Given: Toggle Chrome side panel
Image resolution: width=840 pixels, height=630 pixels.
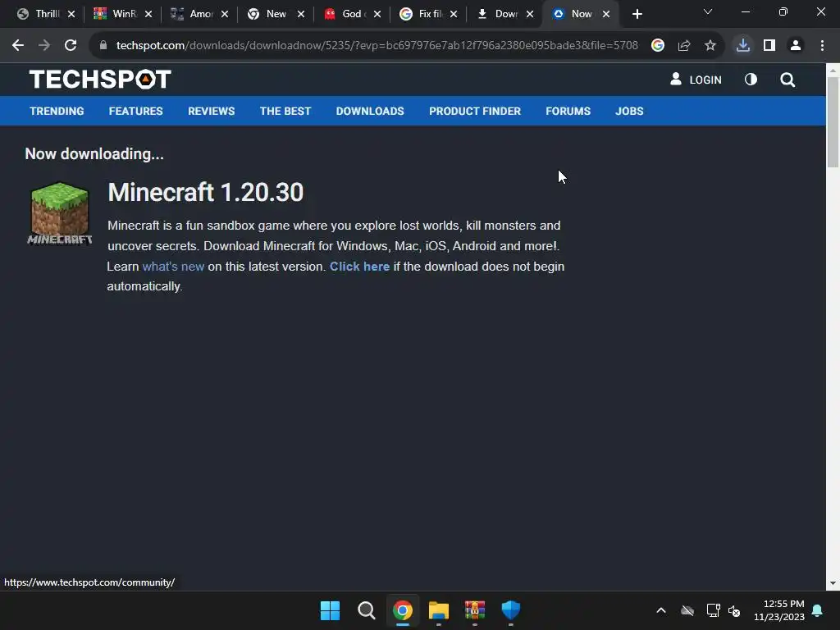Looking at the screenshot, I should (769, 46).
